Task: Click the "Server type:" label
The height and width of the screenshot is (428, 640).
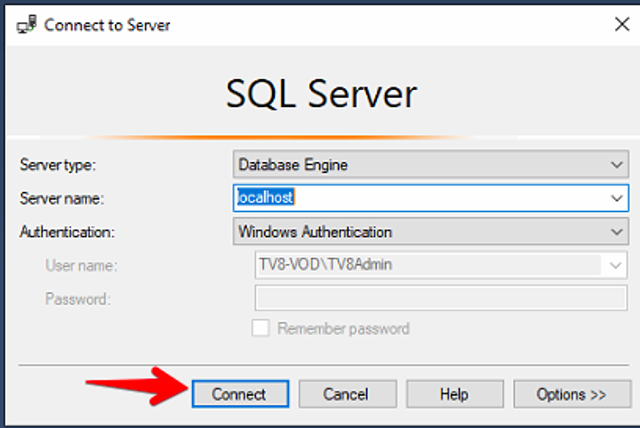Action: click(x=58, y=165)
